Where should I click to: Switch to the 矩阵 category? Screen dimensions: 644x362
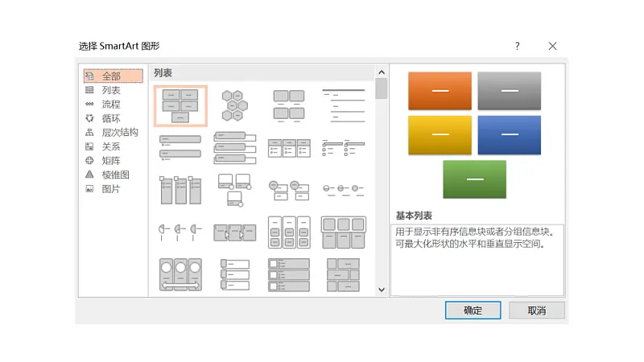coord(113,160)
